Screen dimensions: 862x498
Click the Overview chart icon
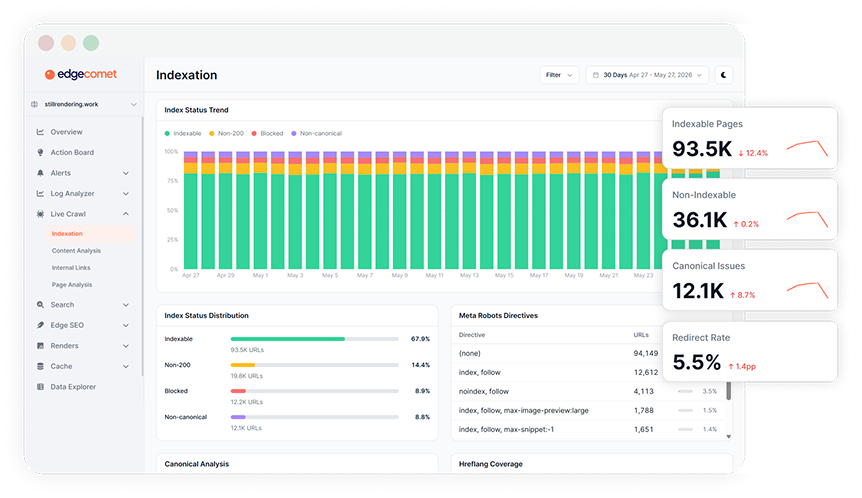tap(40, 132)
